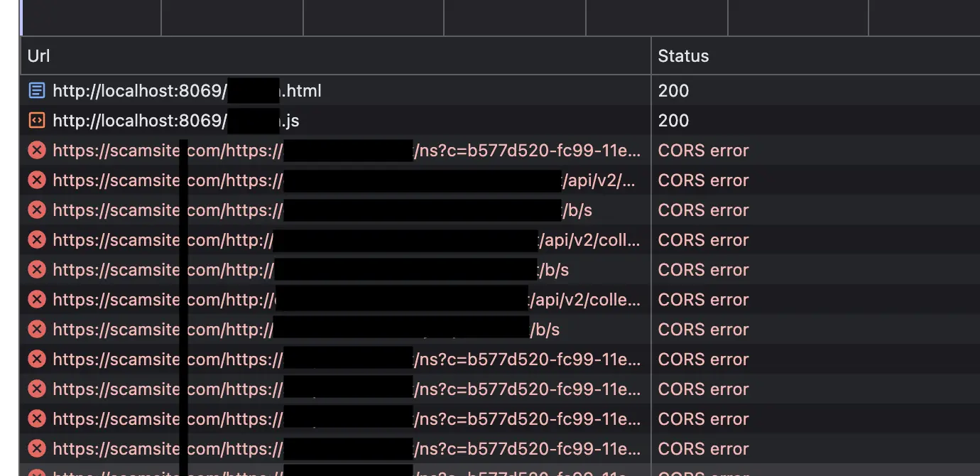980x476 pixels.
Task: Select the highlighted leftmost tab in the top bar
Action: click(x=91, y=18)
